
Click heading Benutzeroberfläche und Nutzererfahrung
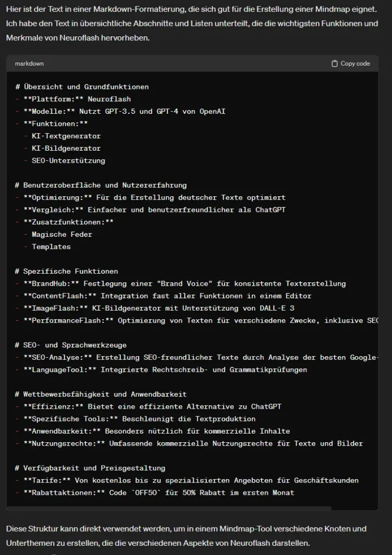pyautogui.click(x=104, y=185)
